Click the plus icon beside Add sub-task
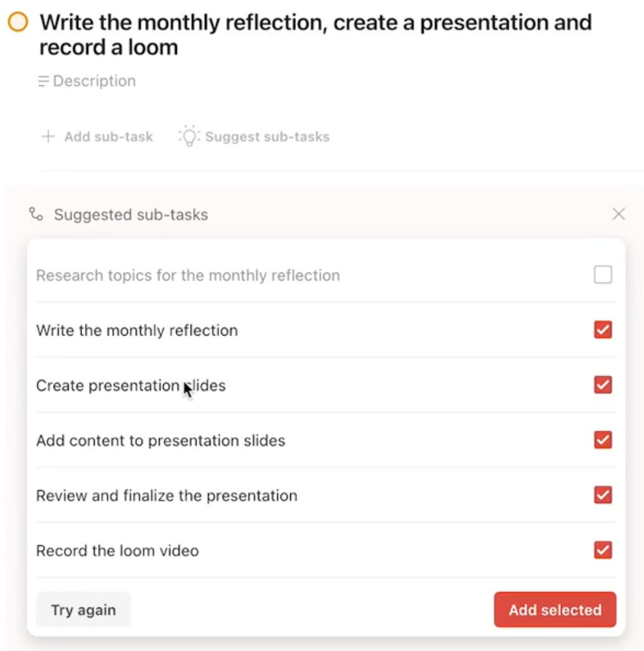Screen dimensions: 644x651 [48, 136]
